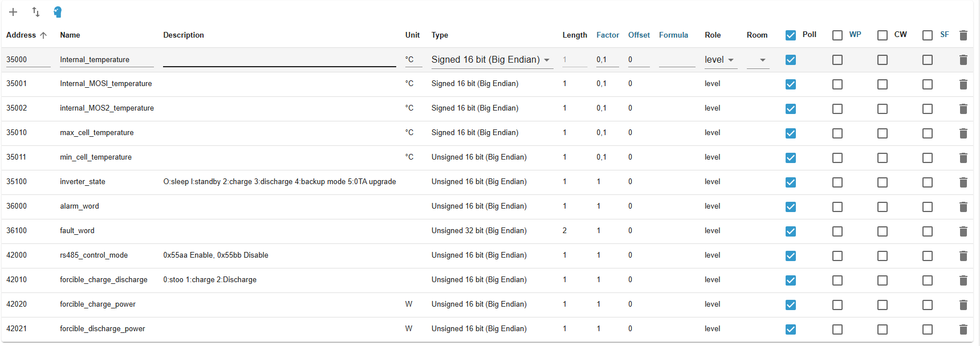Toggle the Poll checkbox in header
The image size is (980, 346).
pos(791,35)
